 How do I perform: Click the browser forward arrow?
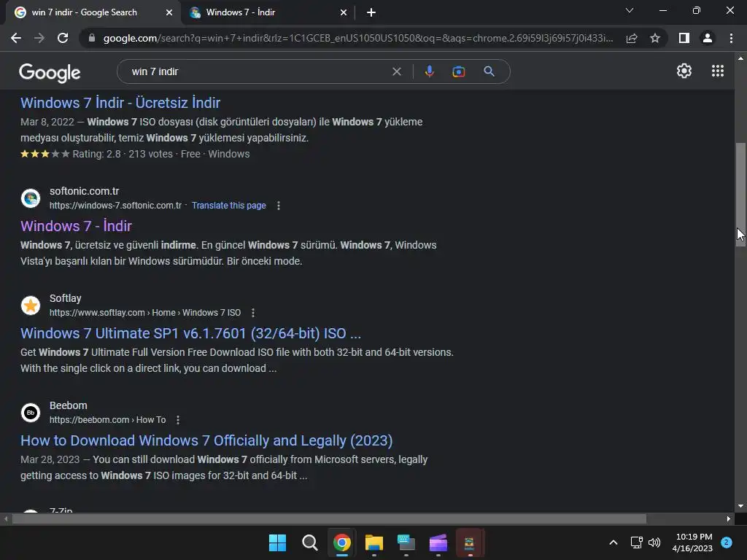point(39,38)
